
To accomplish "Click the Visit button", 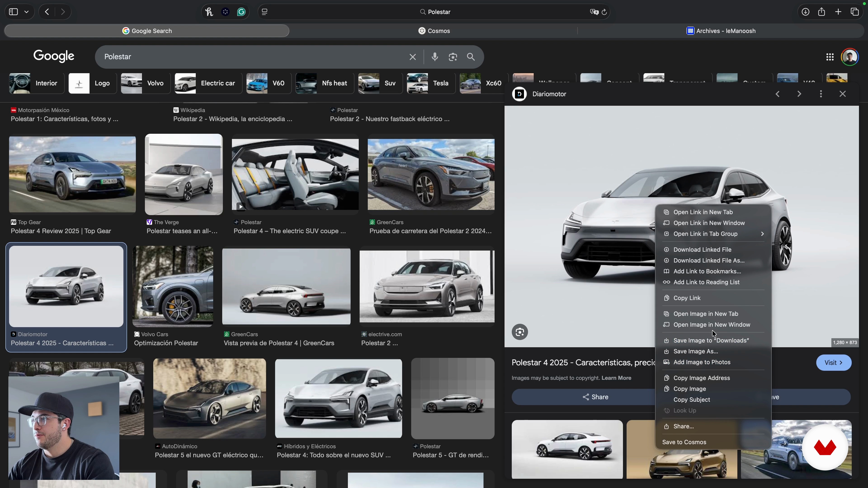I will pyautogui.click(x=834, y=363).
